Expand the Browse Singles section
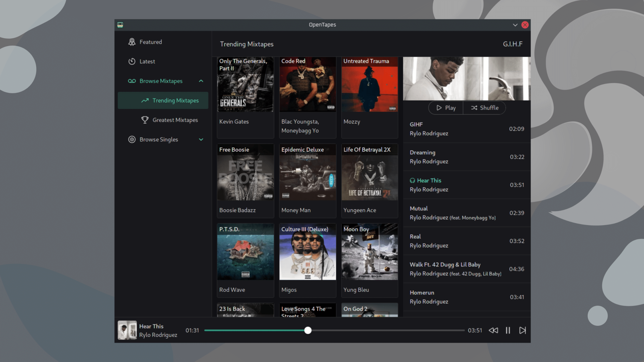This screenshot has width=644, height=362. pyautogui.click(x=201, y=140)
